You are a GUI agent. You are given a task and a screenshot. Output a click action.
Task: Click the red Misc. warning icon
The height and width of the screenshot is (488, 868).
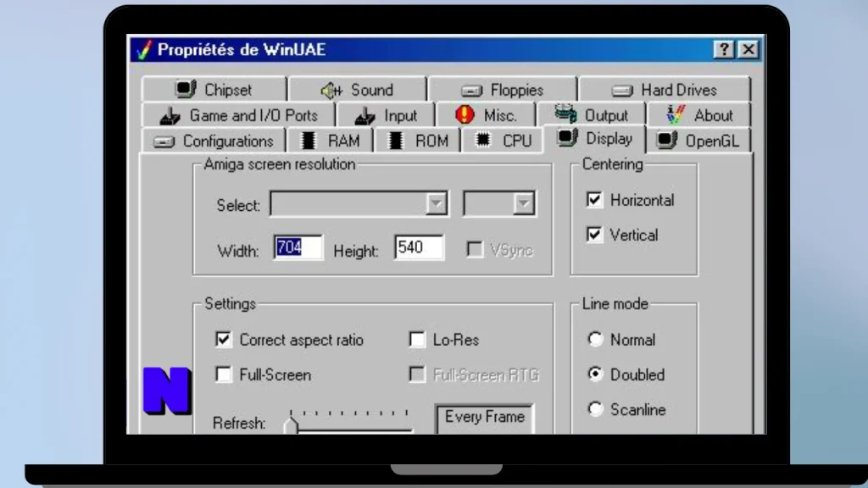click(x=465, y=114)
